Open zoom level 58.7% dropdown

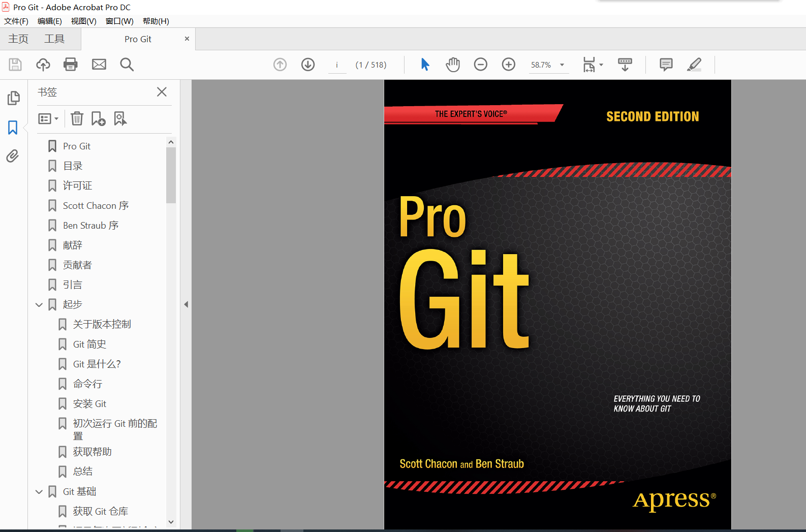tap(562, 65)
